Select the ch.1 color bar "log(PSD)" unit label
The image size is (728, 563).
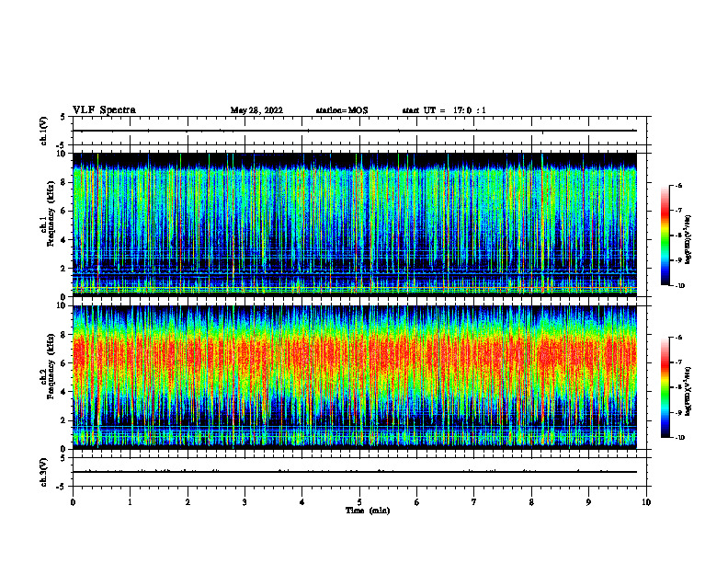(x=688, y=240)
